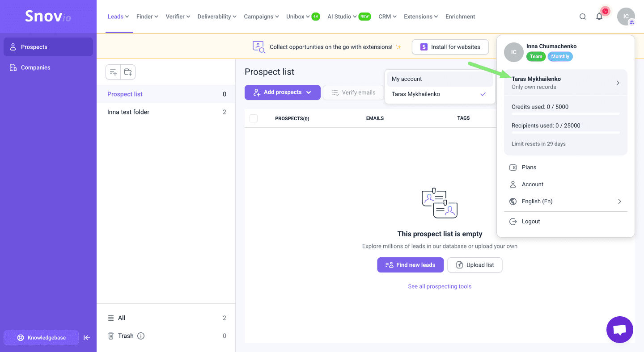Open the Inna test folder
644x352 pixels.
(x=128, y=112)
